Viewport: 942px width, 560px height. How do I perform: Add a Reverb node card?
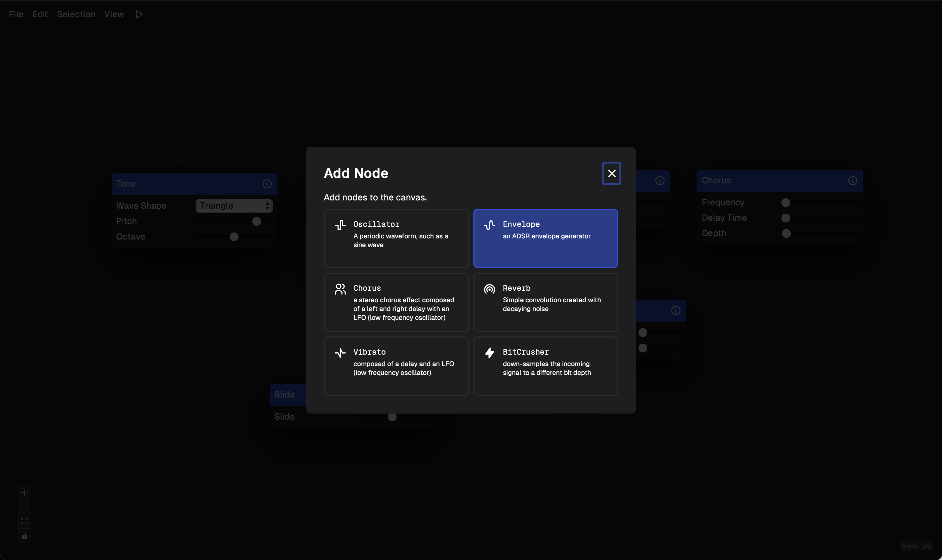tap(545, 302)
